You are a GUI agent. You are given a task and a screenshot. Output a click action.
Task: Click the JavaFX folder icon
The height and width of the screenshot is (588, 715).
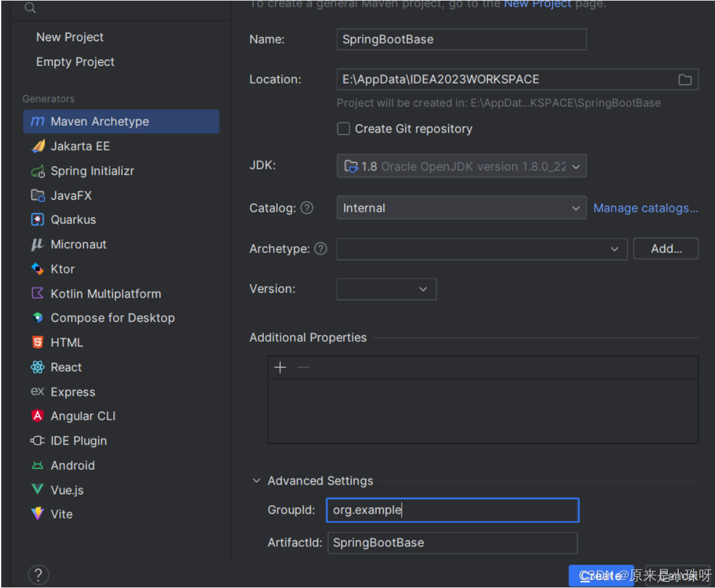[x=38, y=195]
